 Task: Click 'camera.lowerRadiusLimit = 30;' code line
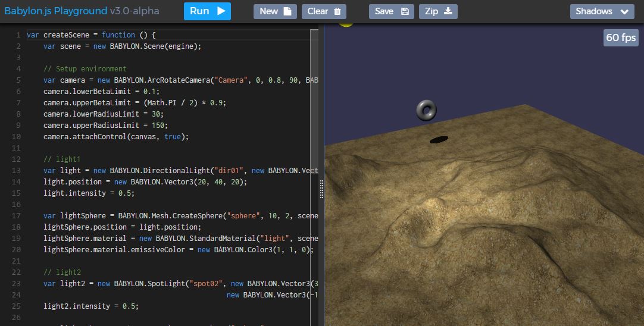104,114
